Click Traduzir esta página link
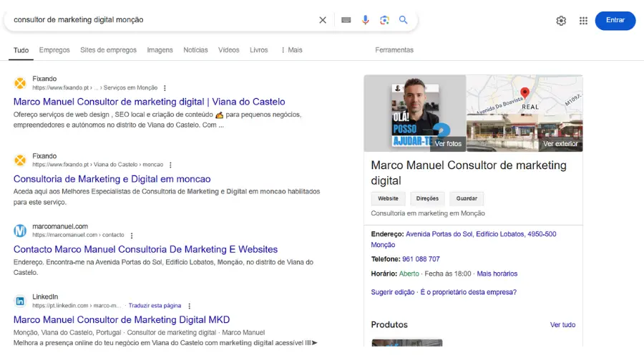 click(x=155, y=306)
